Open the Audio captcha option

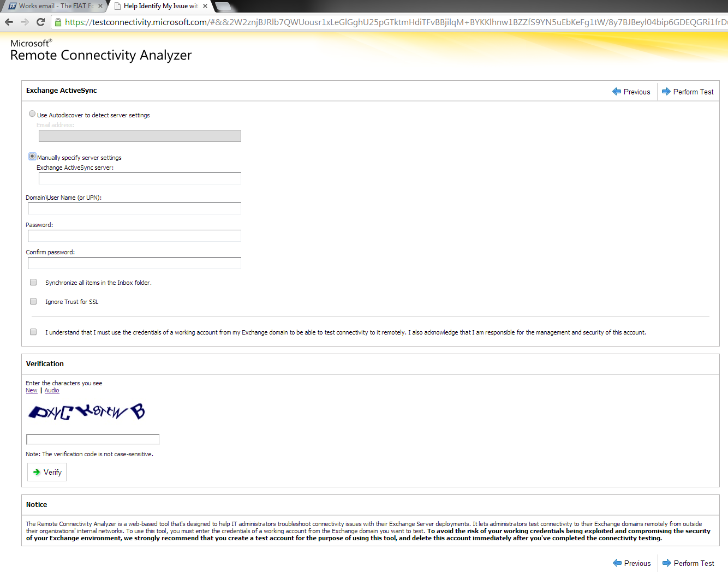point(52,390)
